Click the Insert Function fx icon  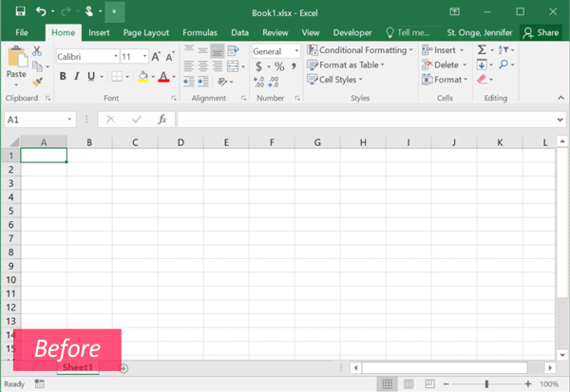(x=162, y=120)
